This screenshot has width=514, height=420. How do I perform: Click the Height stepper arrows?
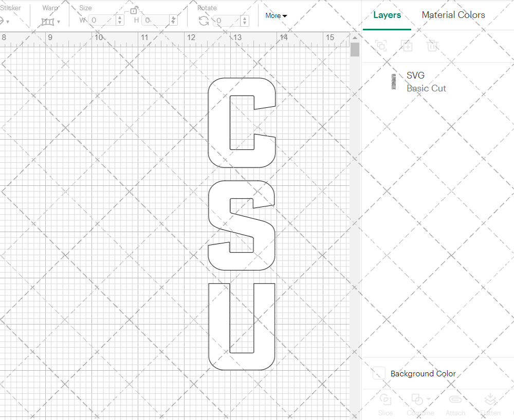pos(174,21)
